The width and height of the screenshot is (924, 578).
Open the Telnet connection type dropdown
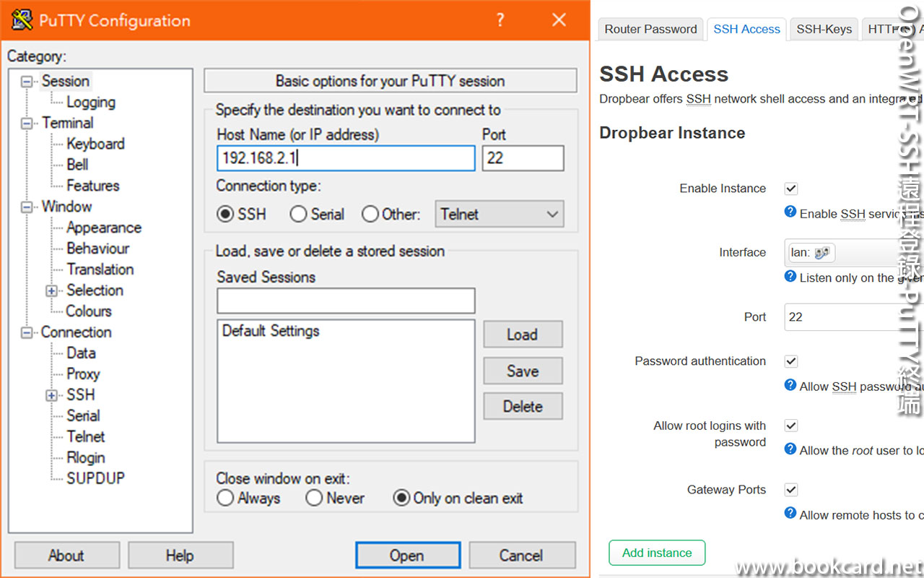coord(499,215)
